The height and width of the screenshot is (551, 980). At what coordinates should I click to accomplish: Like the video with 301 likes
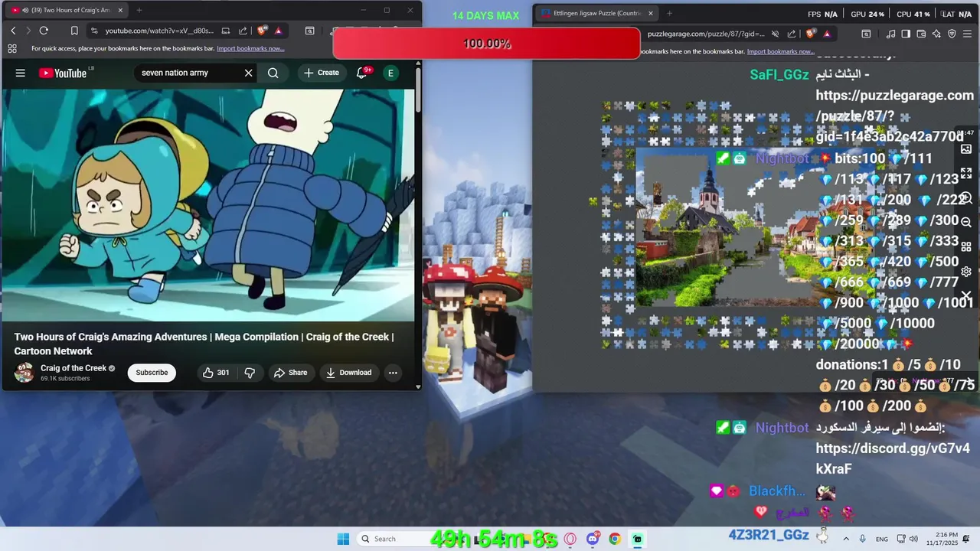tap(216, 373)
